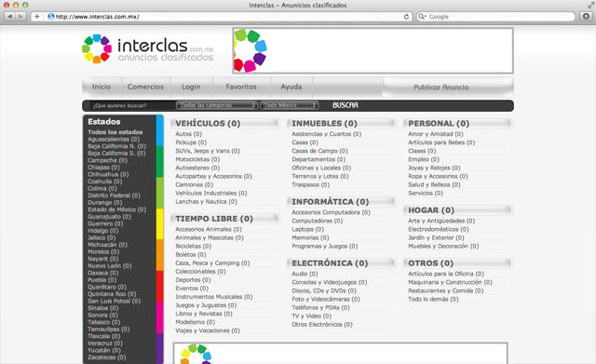Click the top banner advertisement
Screen dimensions: 596x364
point(372,50)
